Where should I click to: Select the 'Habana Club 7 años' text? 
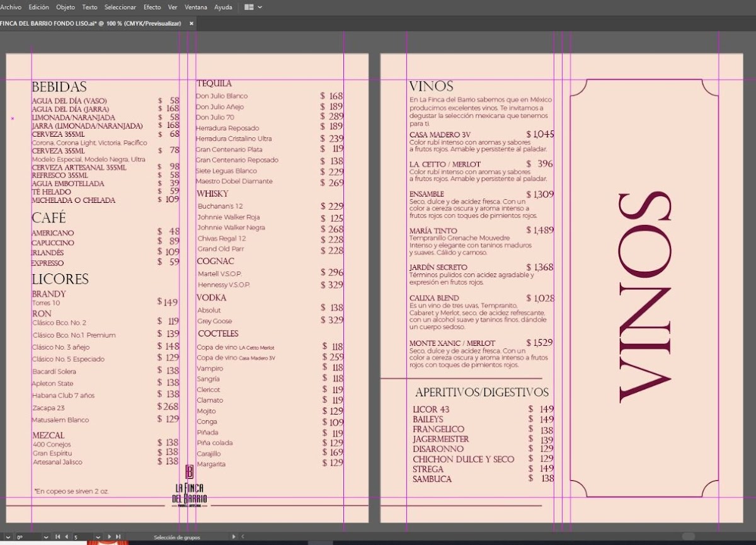[64, 396]
